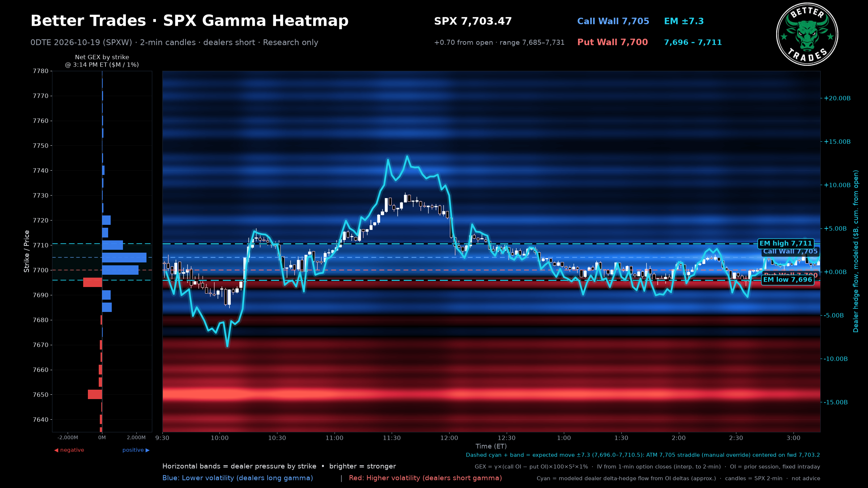Click the '0DTE 2026-10-19 (SPXW)' subtitle line
Image resolution: width=868 pixels, height=488 pixels.
pyautogui.click(x=174, y=43)
